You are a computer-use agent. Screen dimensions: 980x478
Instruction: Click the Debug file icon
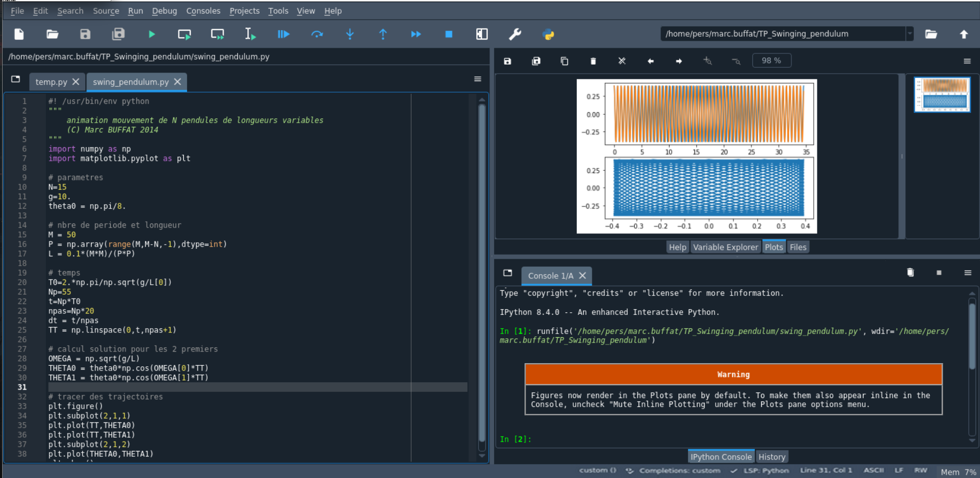pos(283,34)
